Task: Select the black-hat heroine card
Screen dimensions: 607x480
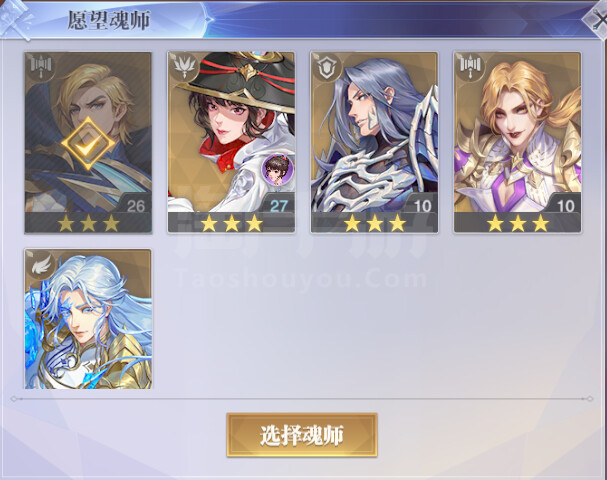Action: click(231, 142)
